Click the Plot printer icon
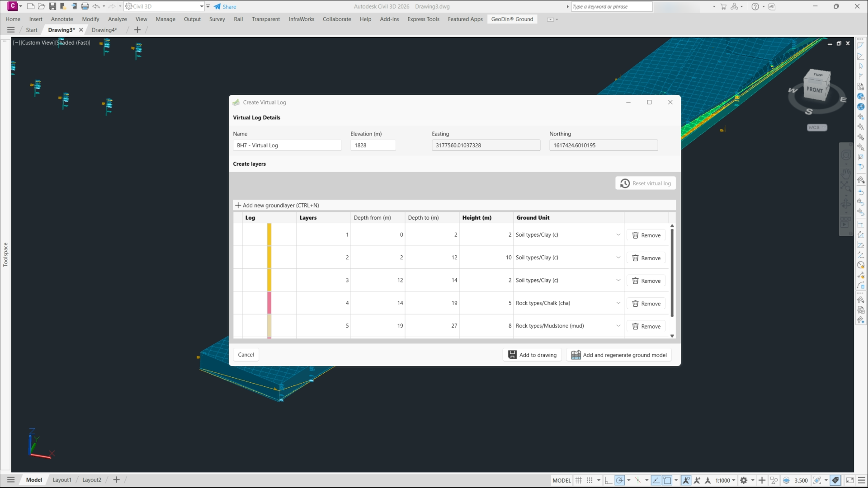This screenshot has height=488, width=868. (85, 6)
